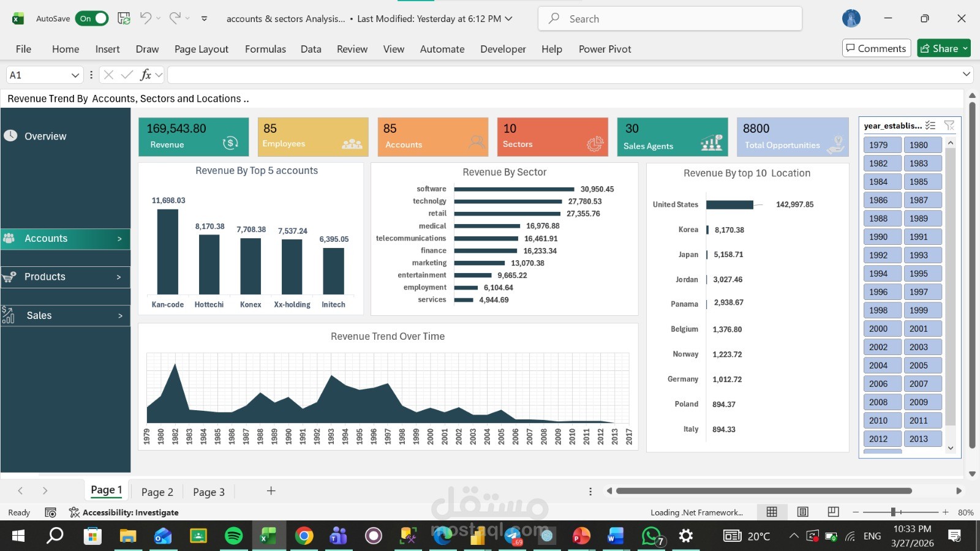
Task: Click the macro recording icon in status bar
Action: [50, 512]
